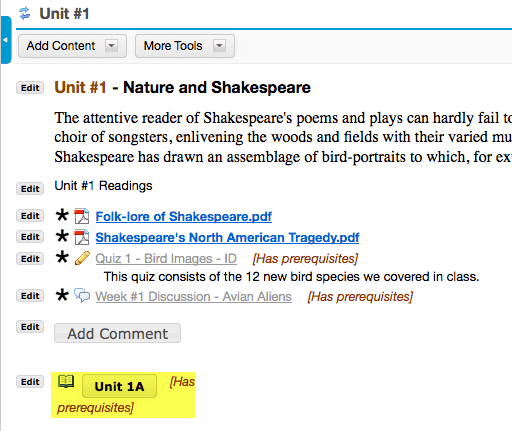
Task: Expand the Add Content dropdown arrow
Action: click(111, 46)
